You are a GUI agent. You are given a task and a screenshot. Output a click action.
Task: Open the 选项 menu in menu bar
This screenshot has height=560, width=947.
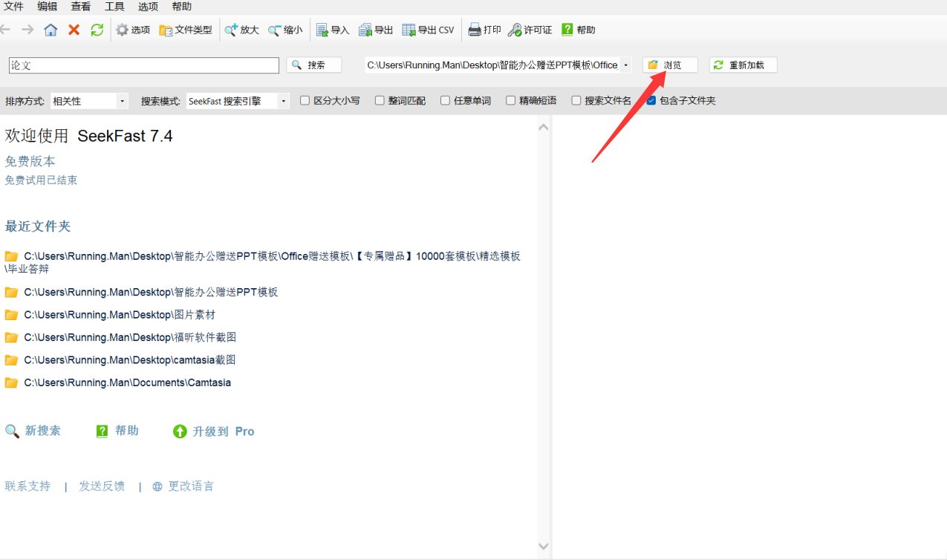(x=148, y=7)
